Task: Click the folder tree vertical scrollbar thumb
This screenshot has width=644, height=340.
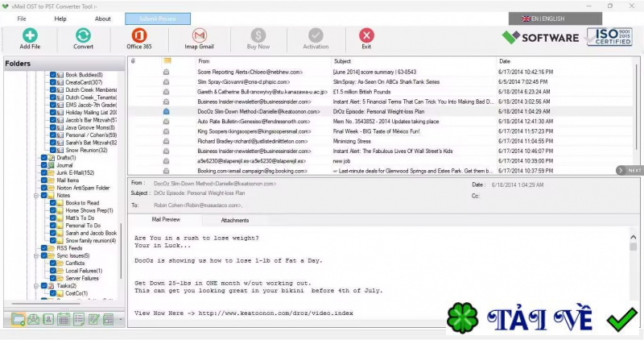Action: (x=122, y=251)
